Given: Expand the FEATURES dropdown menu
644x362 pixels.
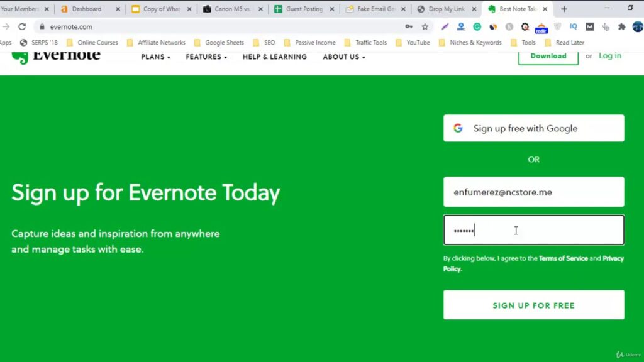Looking at the screenshot, I should click(206, 57).
